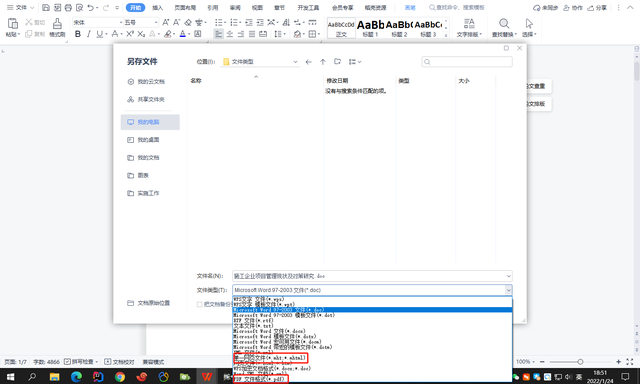The height and width of the screenshot is (384, 640).
Task: Switch to the Page Layout tab
Action: [x=185, y=8]
